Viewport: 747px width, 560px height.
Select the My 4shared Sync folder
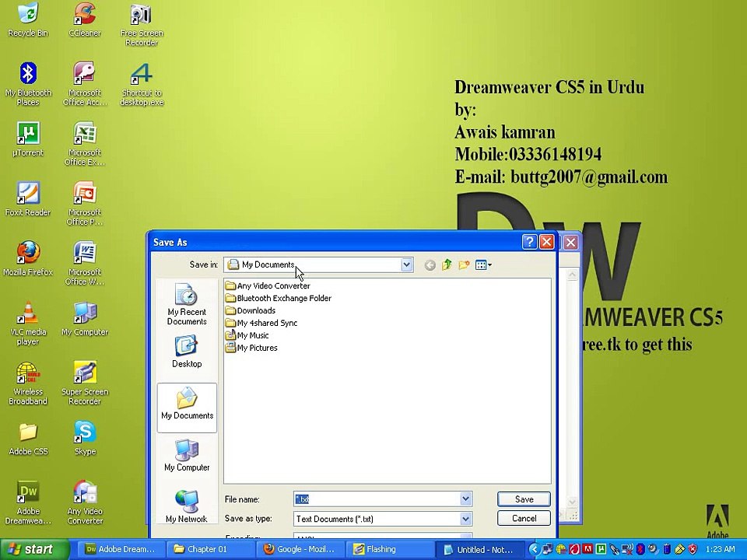click(x=261, y=323)
